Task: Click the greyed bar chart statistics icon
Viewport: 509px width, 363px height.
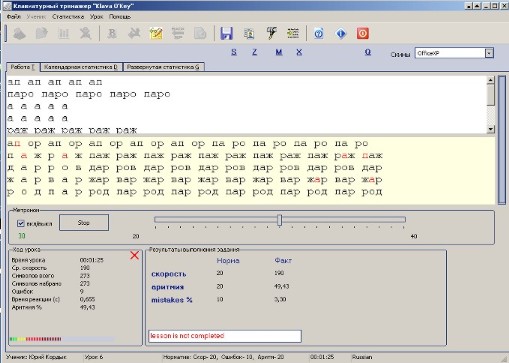Action: click(x=64, y=33)
